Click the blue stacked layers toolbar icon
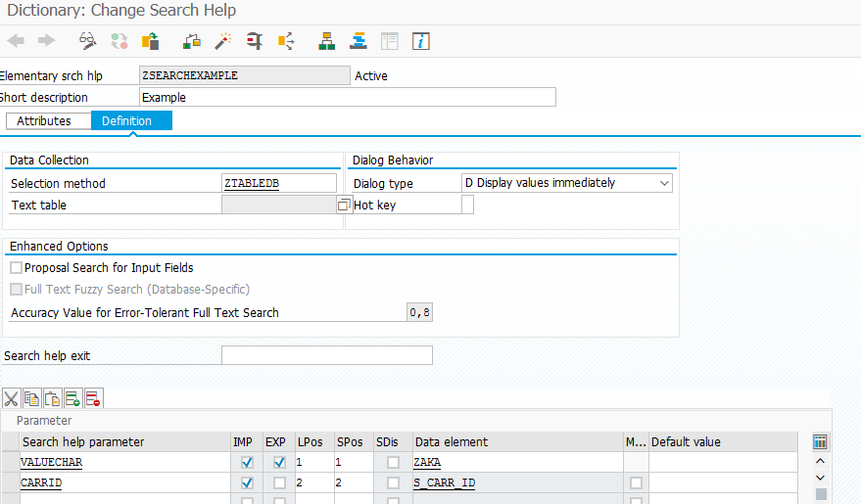 tap(359, 41)
